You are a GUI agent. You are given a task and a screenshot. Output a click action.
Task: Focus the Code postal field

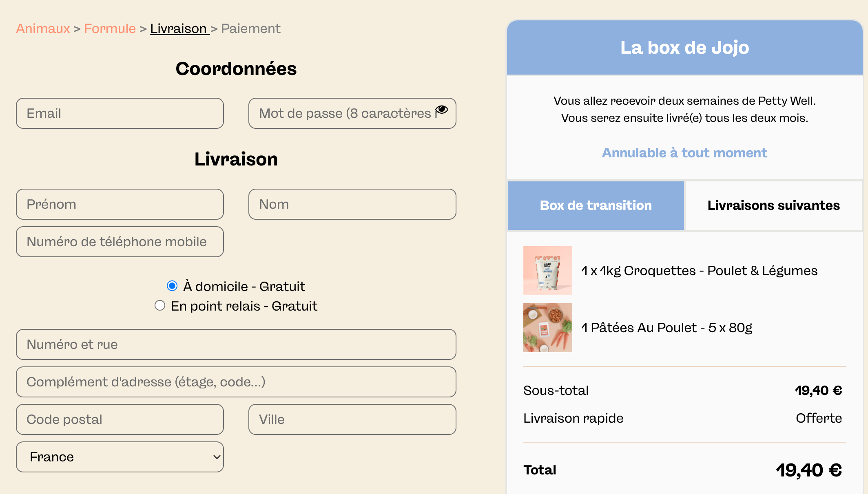point(120,419)
